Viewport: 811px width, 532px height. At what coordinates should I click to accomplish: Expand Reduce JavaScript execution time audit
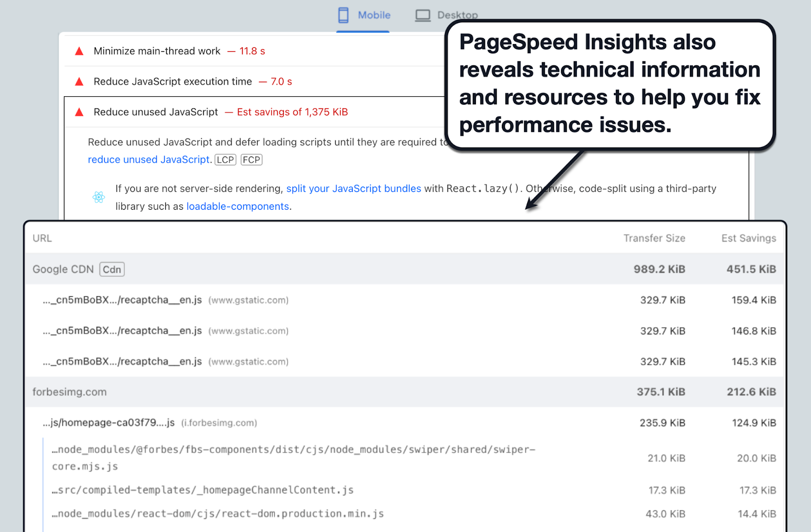(x=254, y=82)
